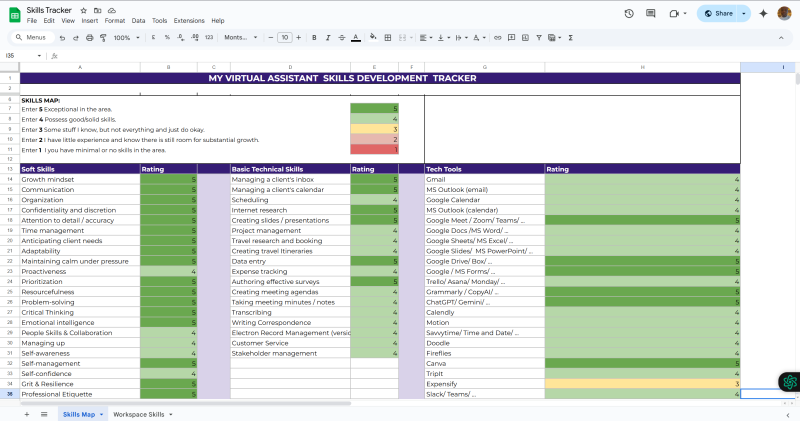Select the Growth mindset cell

pyautogui.click(x=80, y=180)
